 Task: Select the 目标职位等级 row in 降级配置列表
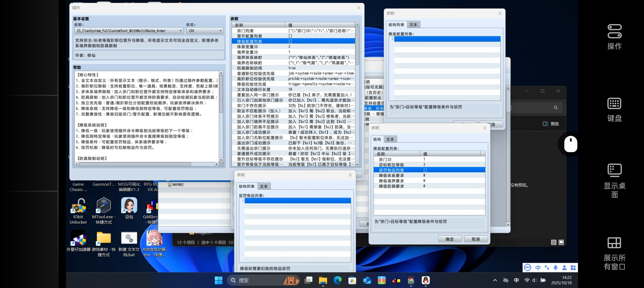(429, 165)
